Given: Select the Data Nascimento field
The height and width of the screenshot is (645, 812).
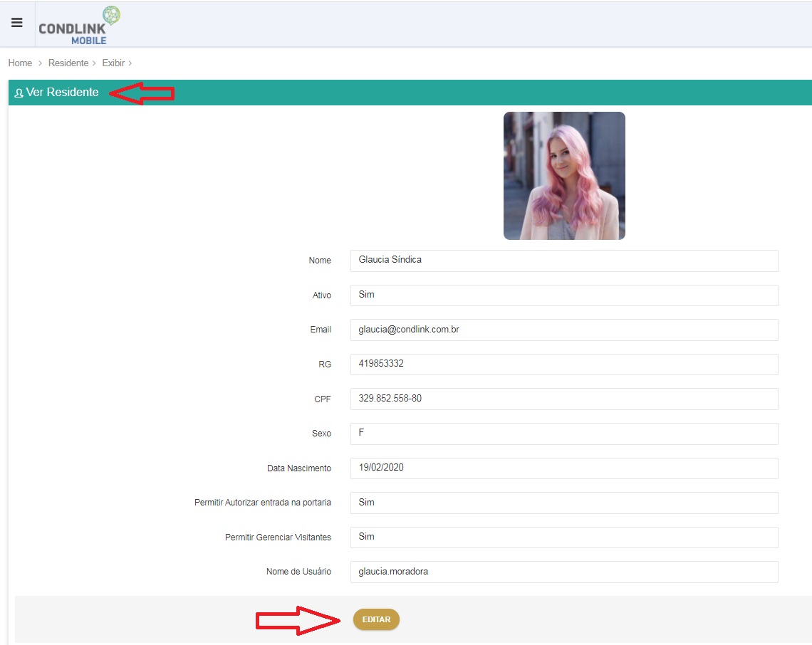Looking at the screenshot, I should 564,468.
